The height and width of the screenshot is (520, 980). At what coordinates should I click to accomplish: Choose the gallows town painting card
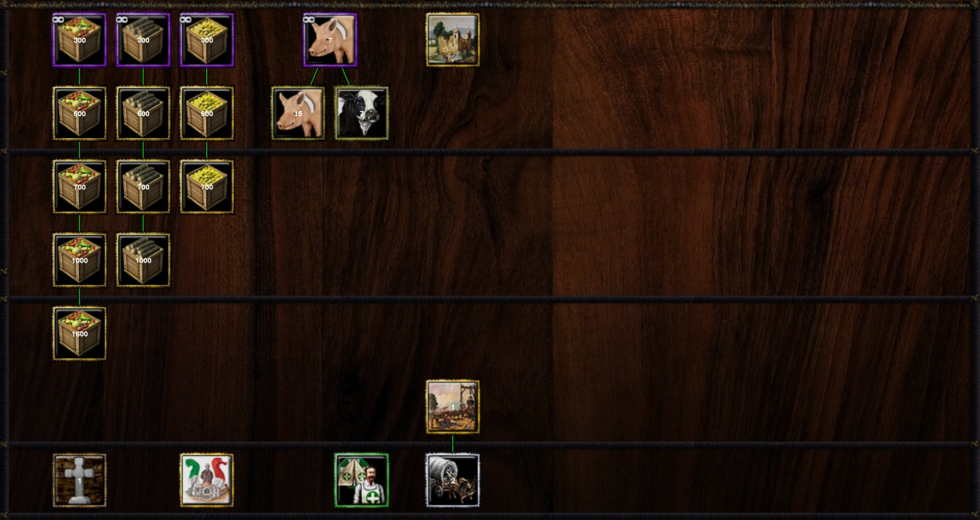(453, 407)
